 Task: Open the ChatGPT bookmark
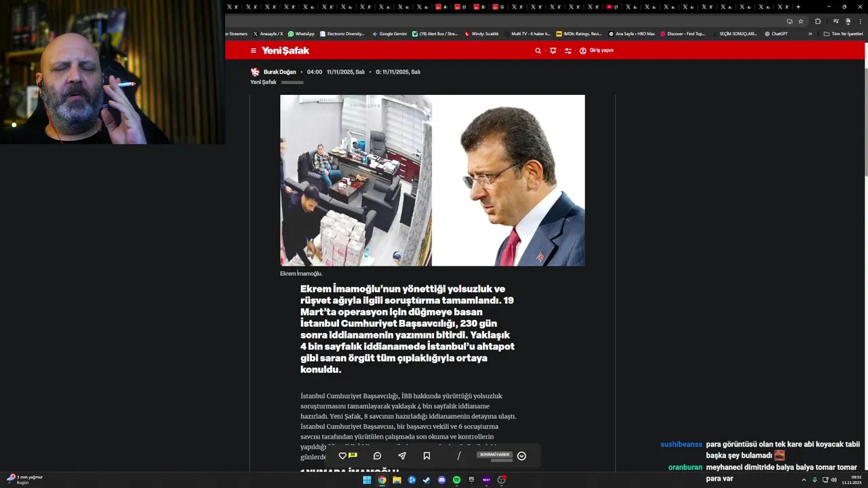(776, 34)
